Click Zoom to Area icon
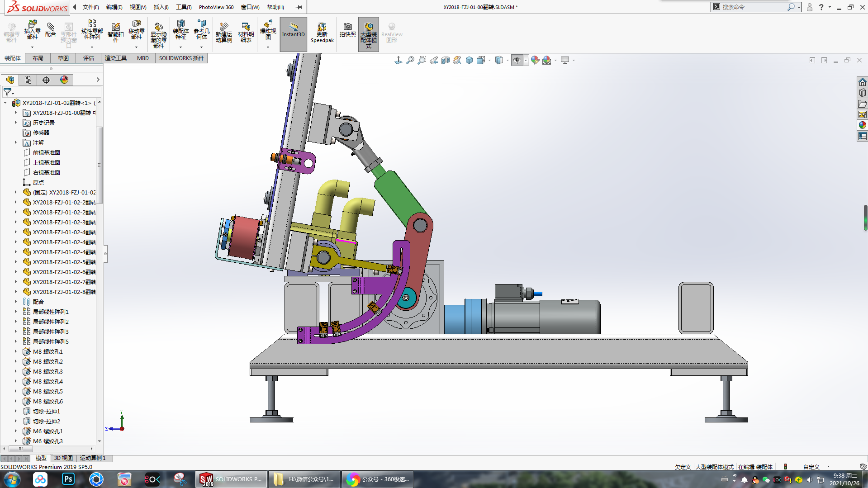 click(x=422, y=60)
